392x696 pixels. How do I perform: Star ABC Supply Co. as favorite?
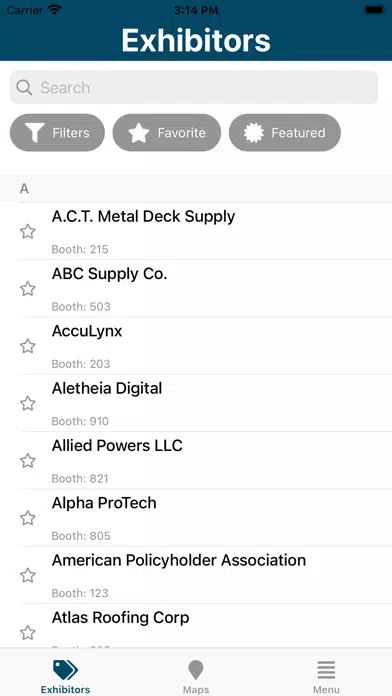click(x=28, y=289)
